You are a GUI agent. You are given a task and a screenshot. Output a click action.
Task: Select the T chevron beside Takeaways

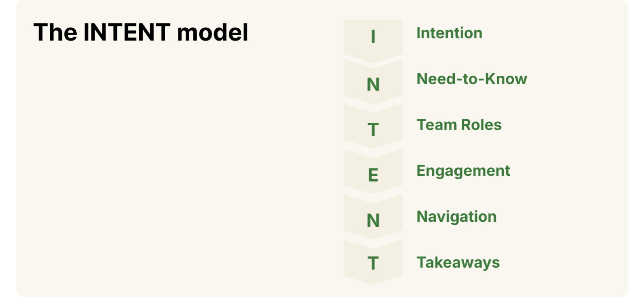click(373, 263)
